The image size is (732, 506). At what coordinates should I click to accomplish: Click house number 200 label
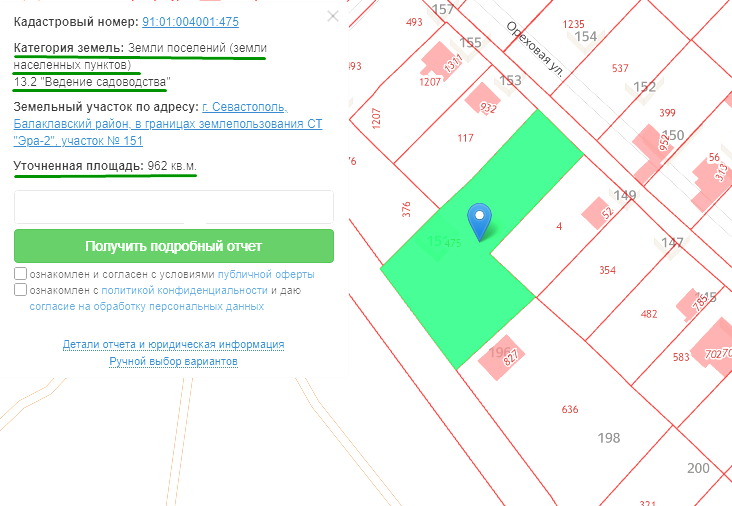[x=698, y=468]
